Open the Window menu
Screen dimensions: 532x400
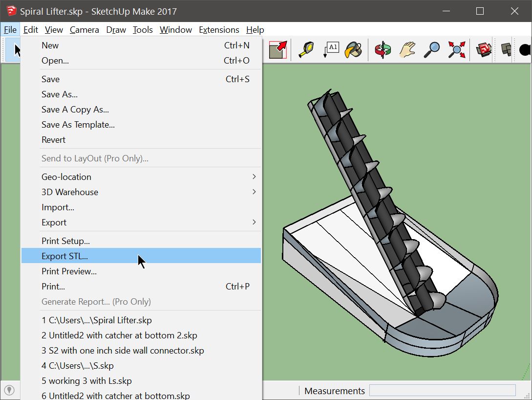tap(176, 30)
